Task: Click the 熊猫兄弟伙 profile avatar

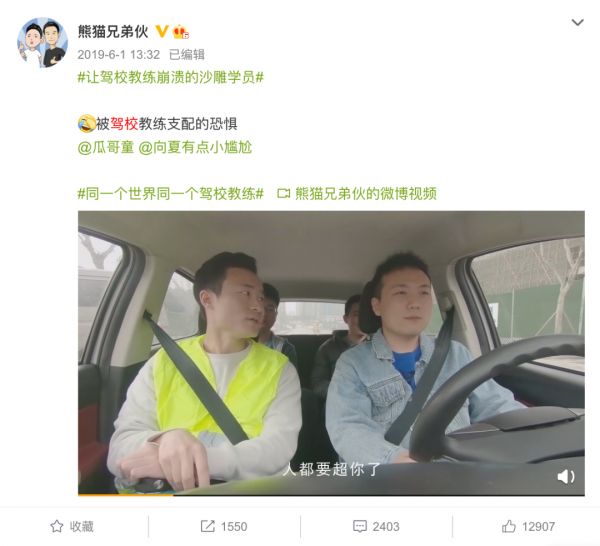Action: tap(42, 42)
